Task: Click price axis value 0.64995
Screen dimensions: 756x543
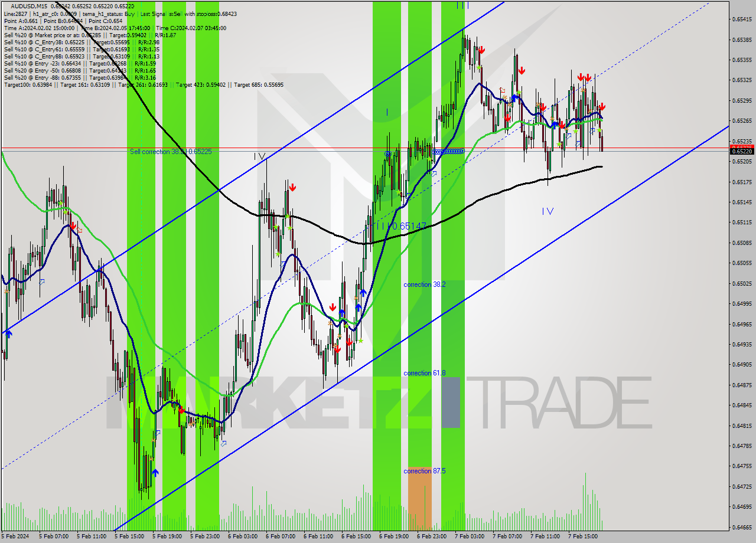Action: [x=742, y=303]
